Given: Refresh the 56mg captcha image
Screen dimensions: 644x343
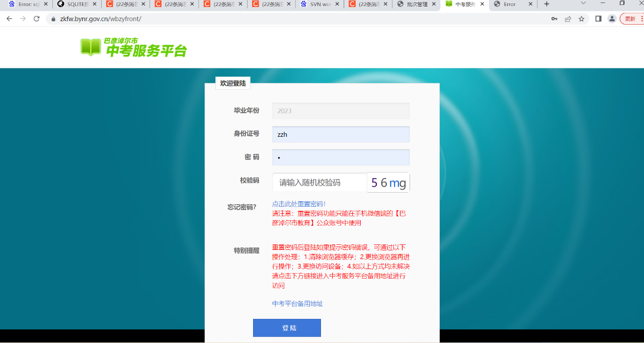Looking at the screenshot, I should [388, 183].
